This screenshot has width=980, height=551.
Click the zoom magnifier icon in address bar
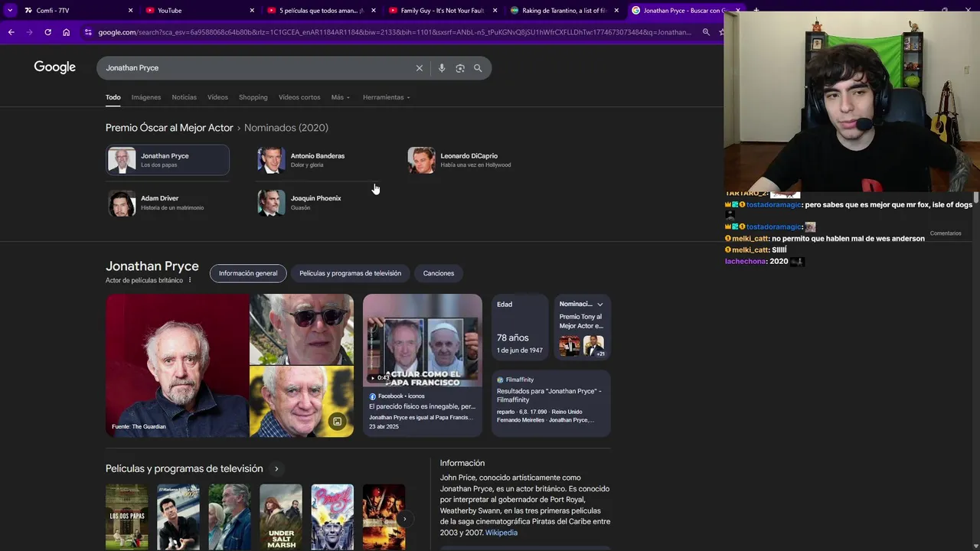click(706, 32)
